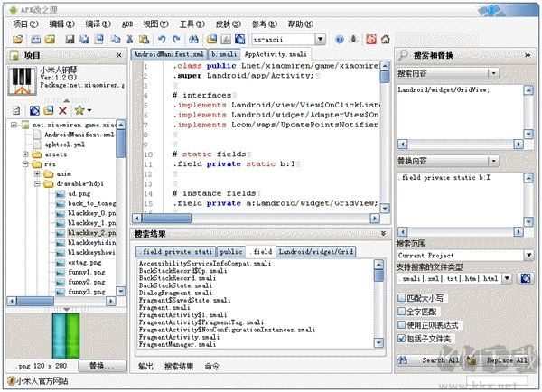Click the app logo beside 小米人官方网站 in status bar
The height and width of the screenshot is (392, 542).
(11, 381)
